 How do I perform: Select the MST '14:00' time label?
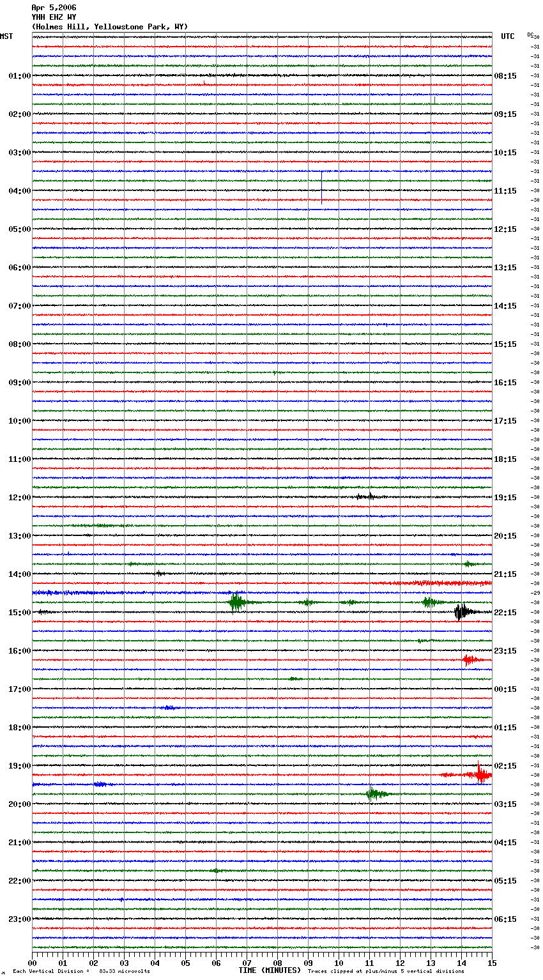(x=20, y=574)
